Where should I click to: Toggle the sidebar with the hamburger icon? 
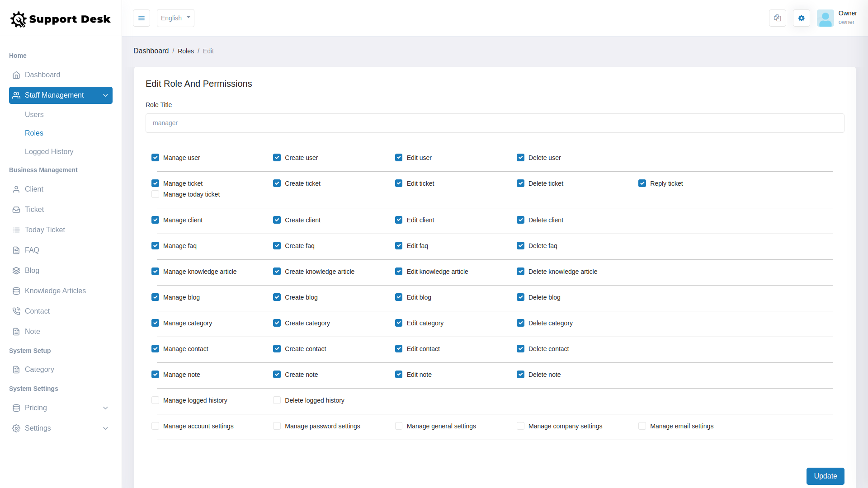tap(142, 18)
